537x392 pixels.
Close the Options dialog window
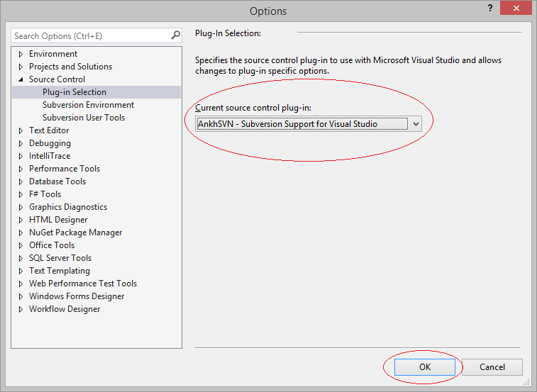tap(516, 9)
